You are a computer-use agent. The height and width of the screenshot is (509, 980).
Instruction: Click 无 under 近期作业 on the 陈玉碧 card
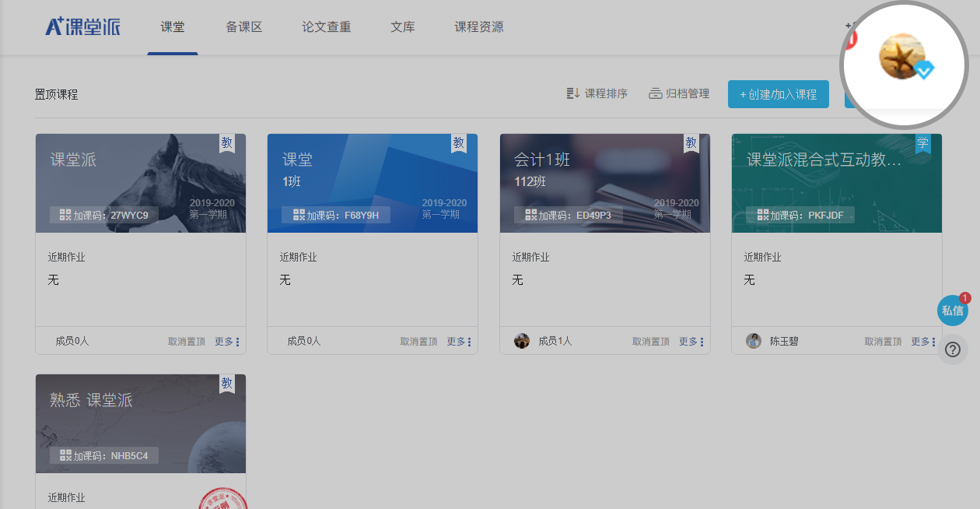[x=749, y=279]
